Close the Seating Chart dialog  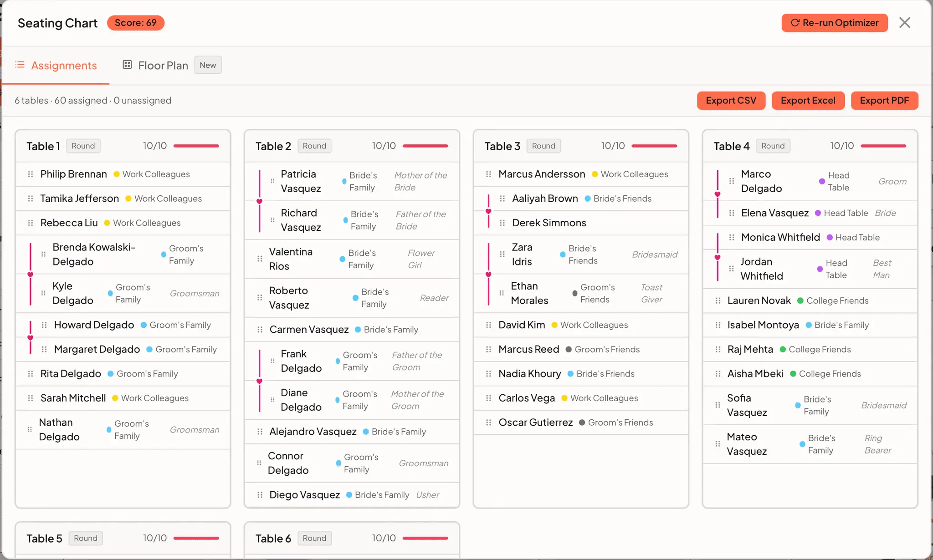pos(905,23)
